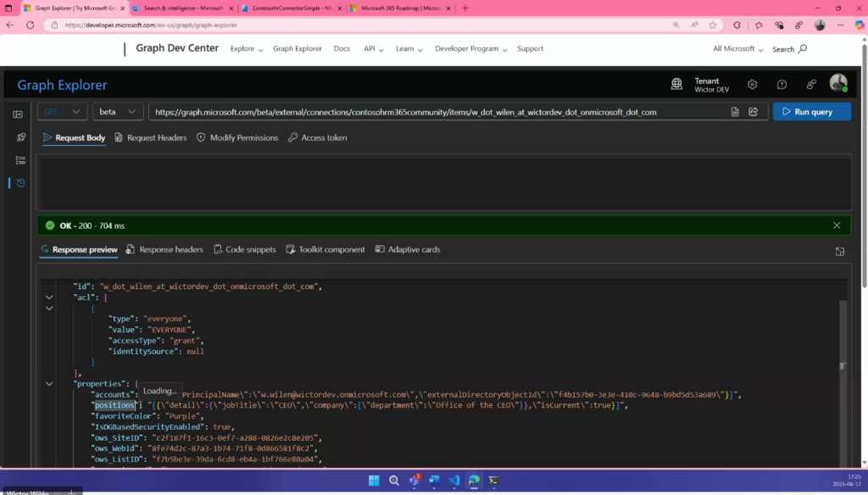Click the browser back arrow
This screenshot has height=495, width=868.
pyautogui.click(x=10, y=25)
